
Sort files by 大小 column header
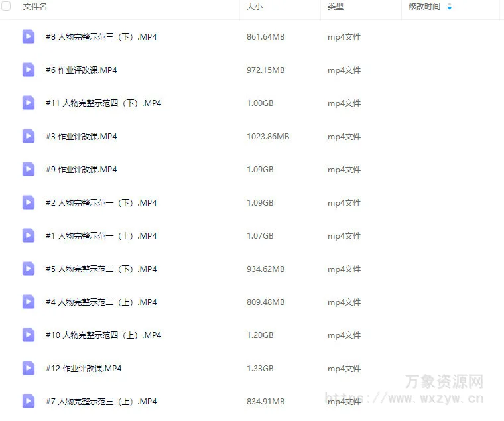pyautogui.click(x=255, y=7)
